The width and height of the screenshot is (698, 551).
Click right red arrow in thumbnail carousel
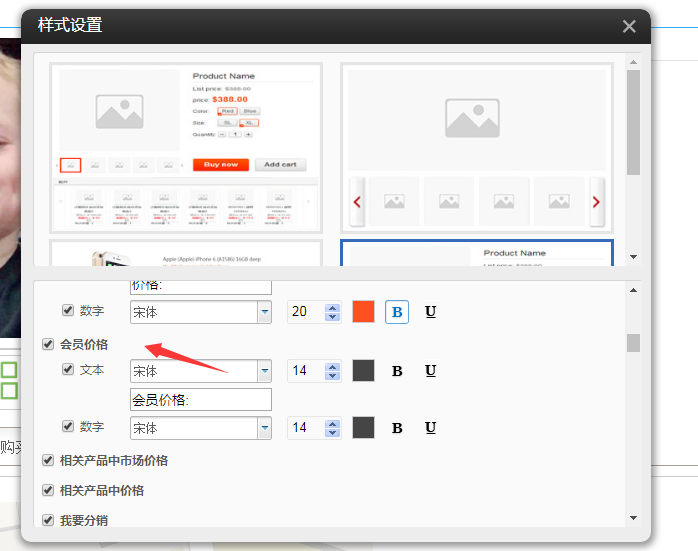click(596, 202)
